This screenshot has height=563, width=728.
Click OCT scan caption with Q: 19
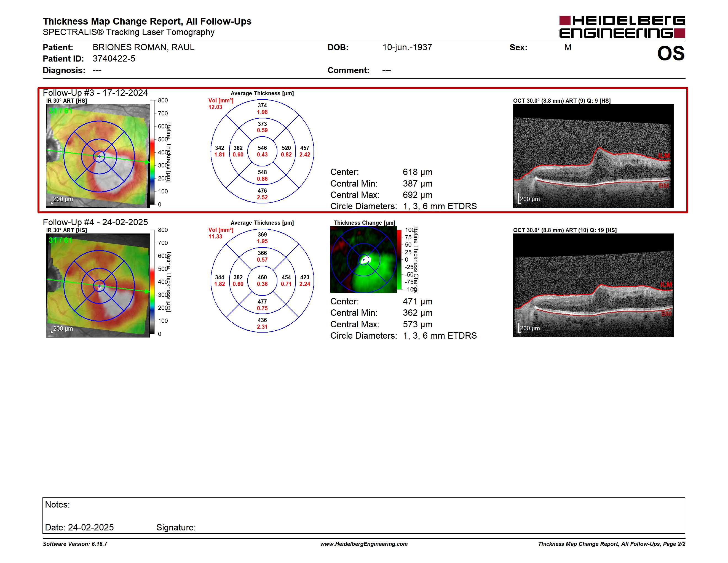click(x=565, y=230)
